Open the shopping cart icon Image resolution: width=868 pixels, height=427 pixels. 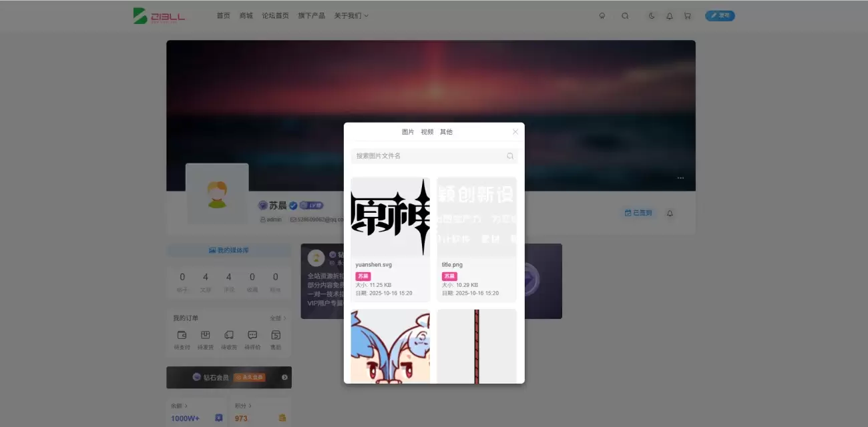[687, 16]
